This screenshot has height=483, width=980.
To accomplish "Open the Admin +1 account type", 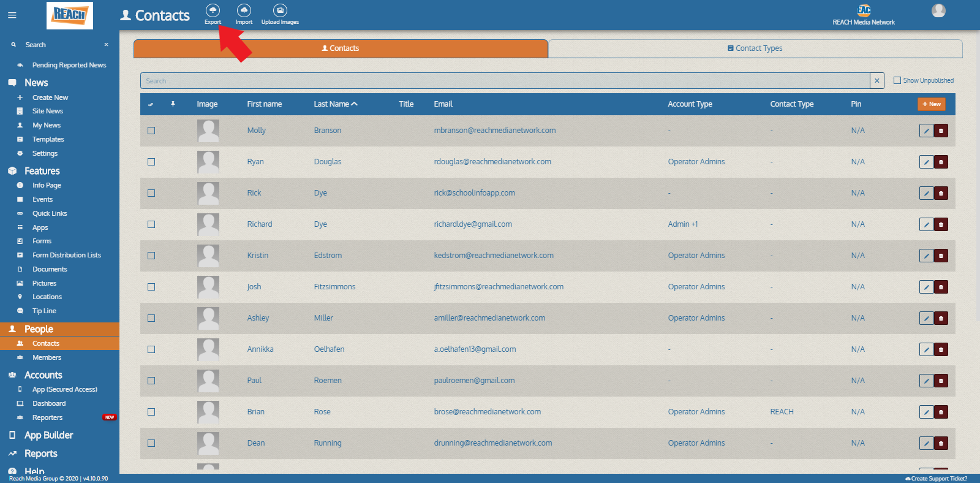I will click(683, 224).
